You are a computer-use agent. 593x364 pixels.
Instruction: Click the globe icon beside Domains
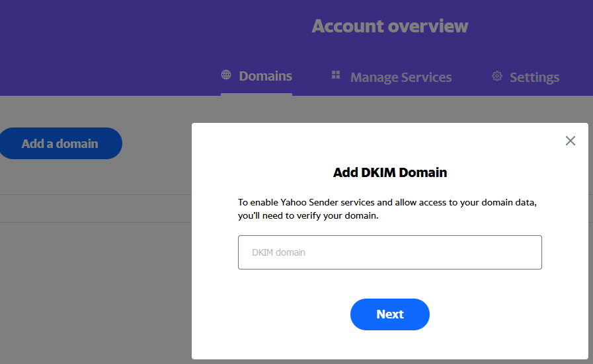[226, 75]
